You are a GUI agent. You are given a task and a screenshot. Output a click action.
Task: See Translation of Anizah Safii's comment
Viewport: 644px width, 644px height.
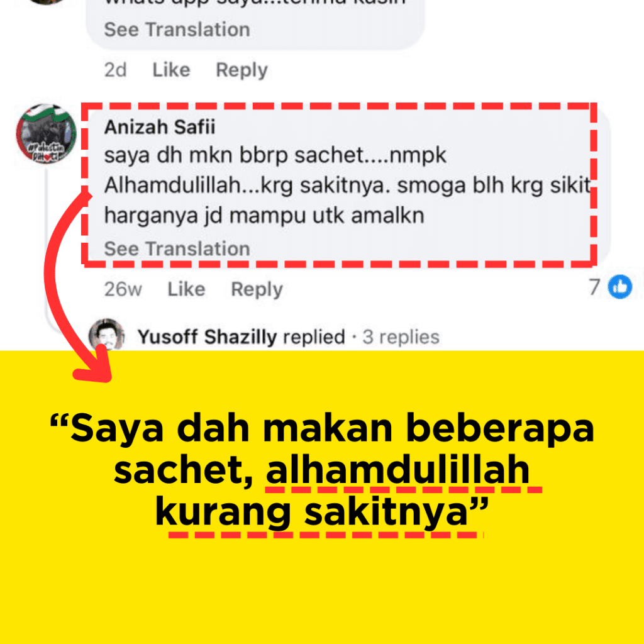tap(177, 248)
